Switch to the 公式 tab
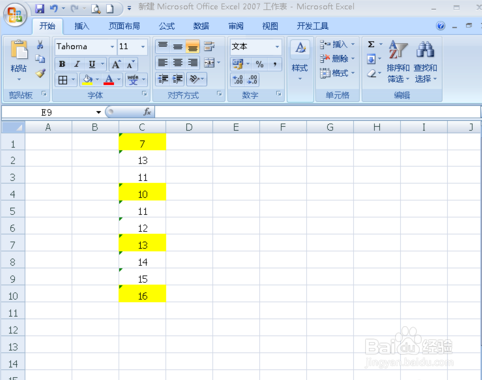Viewport: 482px width, 380px height. [x=167, y=26]
